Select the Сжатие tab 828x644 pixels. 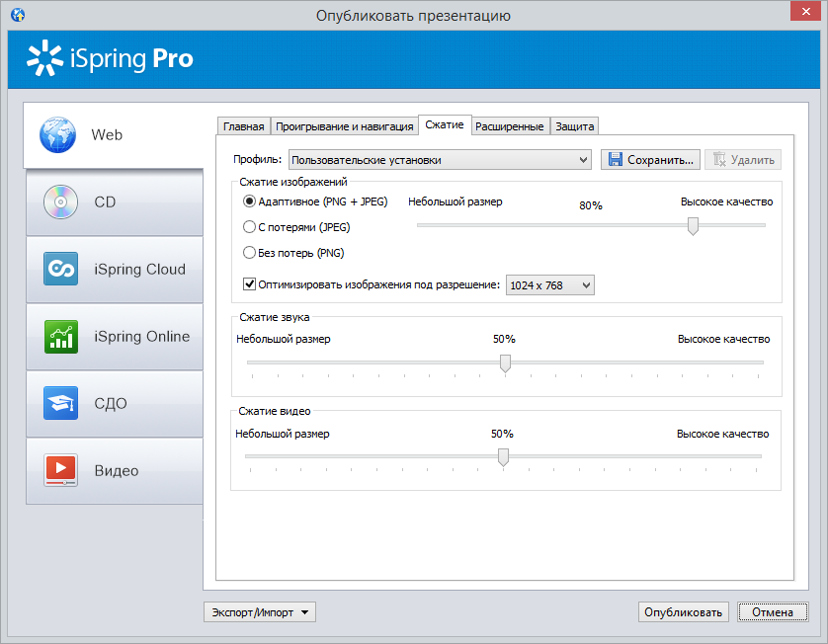(x=445, y=125)
